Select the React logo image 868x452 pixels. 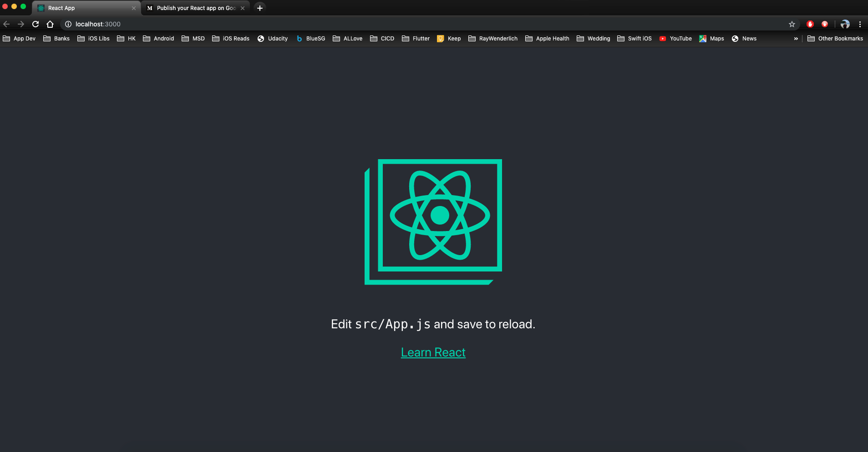(x=433, y=222)
